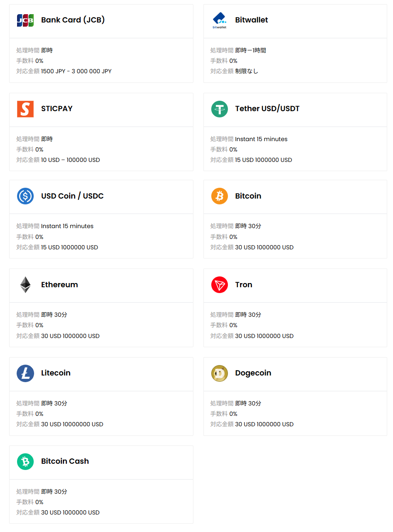Click the STICPAY amount range text
This screenshot has height=532, width=393.
[x=70, y=160]
